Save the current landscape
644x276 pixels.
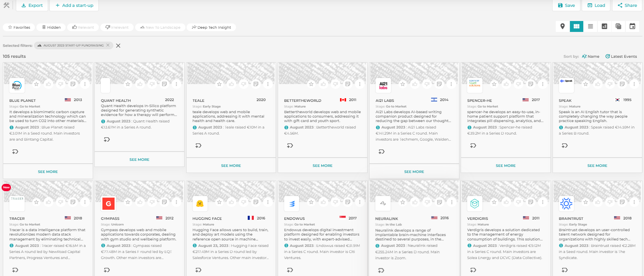click(x=566, y=6)
